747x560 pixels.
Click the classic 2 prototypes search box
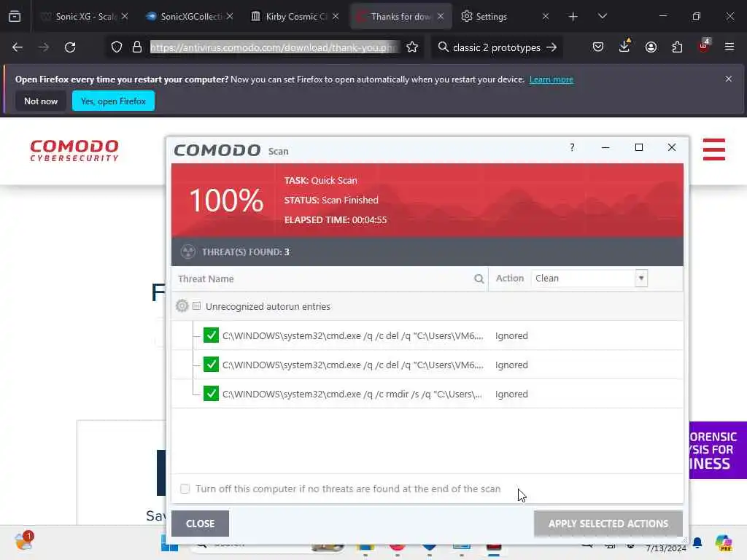tap(496, 47)
